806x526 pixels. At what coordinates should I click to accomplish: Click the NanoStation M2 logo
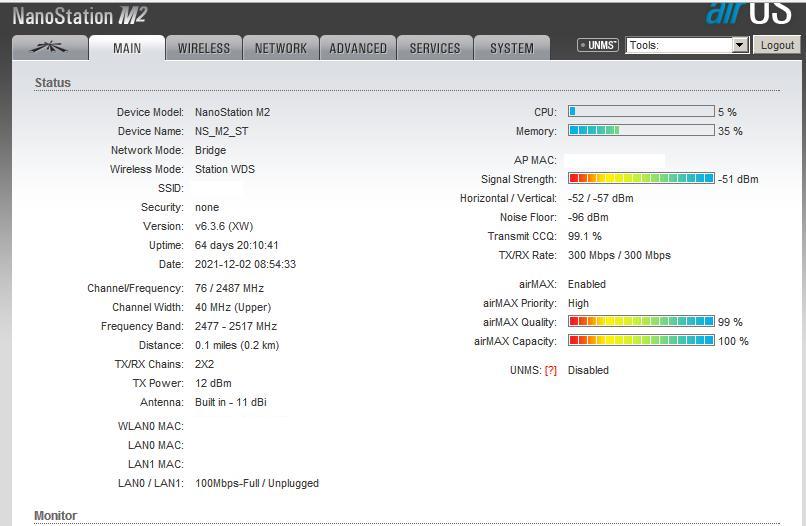tap(79, 16)
